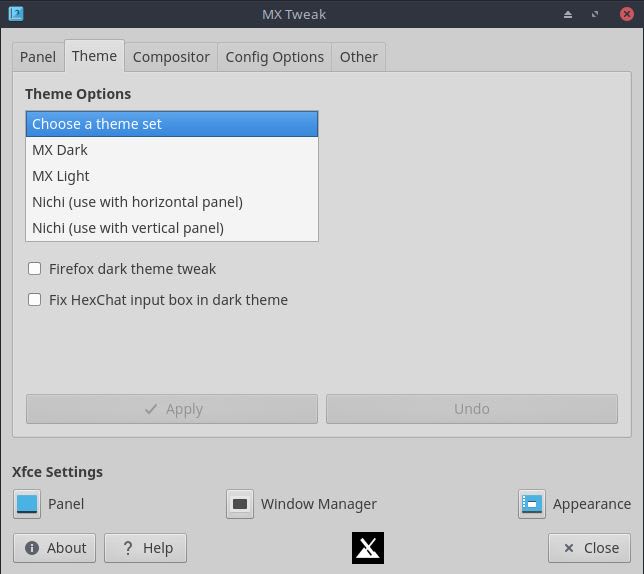This screenshot has width=644, height=574.
Task: Click the titlebar eject-style shade icon
Action: pyautogui.click(x=568, y=15)
